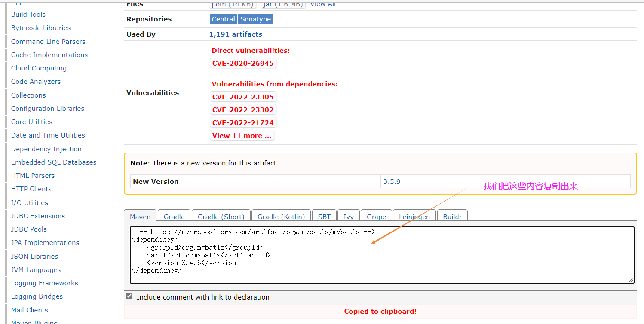Viewport: 644px width, 324px height.
Task: Open the HTML Parsers category
Action: (x=33, y=175)
